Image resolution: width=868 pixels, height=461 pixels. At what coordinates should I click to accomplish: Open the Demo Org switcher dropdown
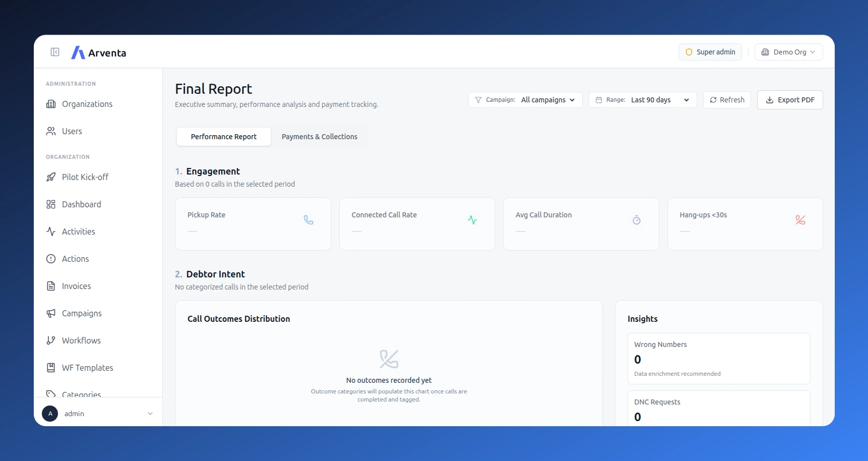pos(788,52)
